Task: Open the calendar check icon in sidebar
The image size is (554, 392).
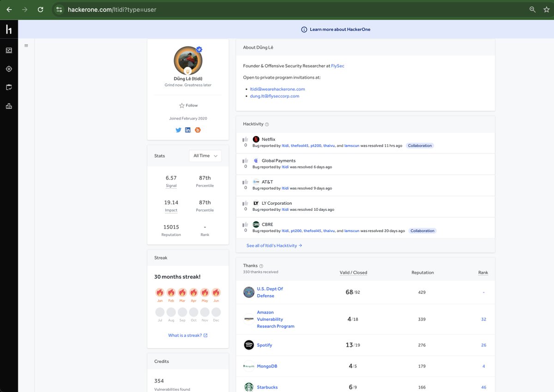Action: 9,87
